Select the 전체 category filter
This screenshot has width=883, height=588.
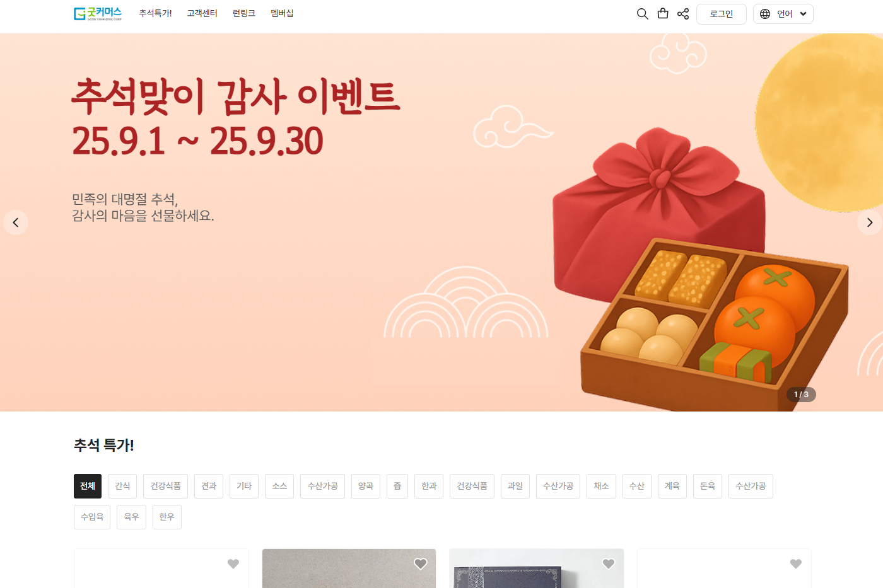[x=88, y=486]
